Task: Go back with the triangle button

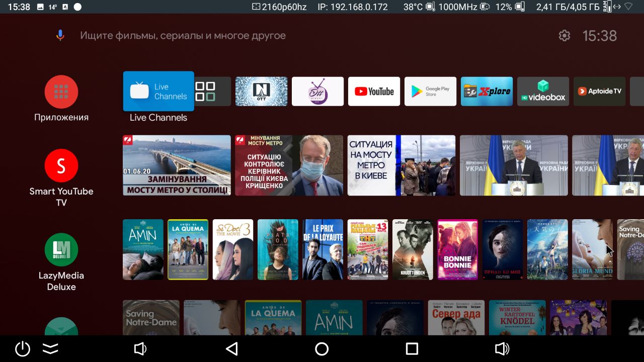Action: tap(231, 349)
